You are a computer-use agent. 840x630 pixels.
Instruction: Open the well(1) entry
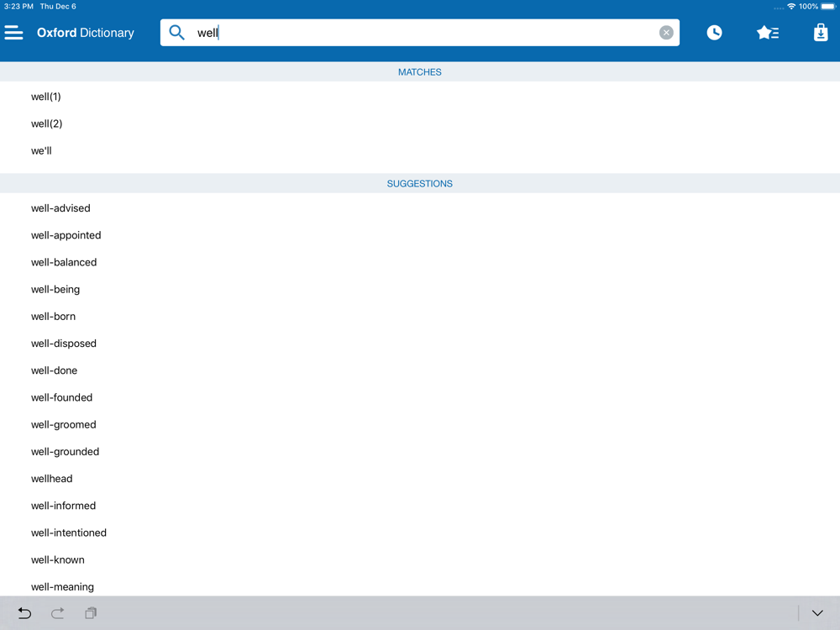pos(419,97)
